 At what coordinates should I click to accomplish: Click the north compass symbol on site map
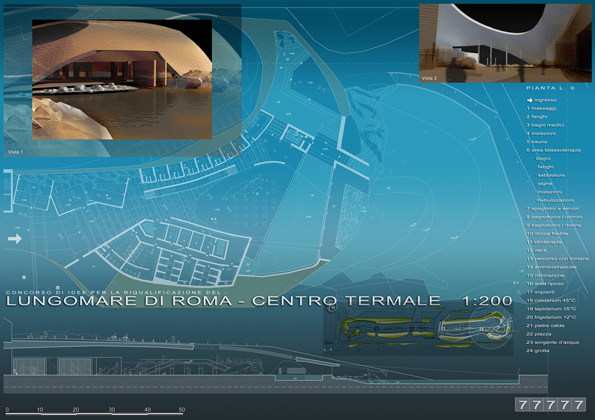click(x=332, y=307)
